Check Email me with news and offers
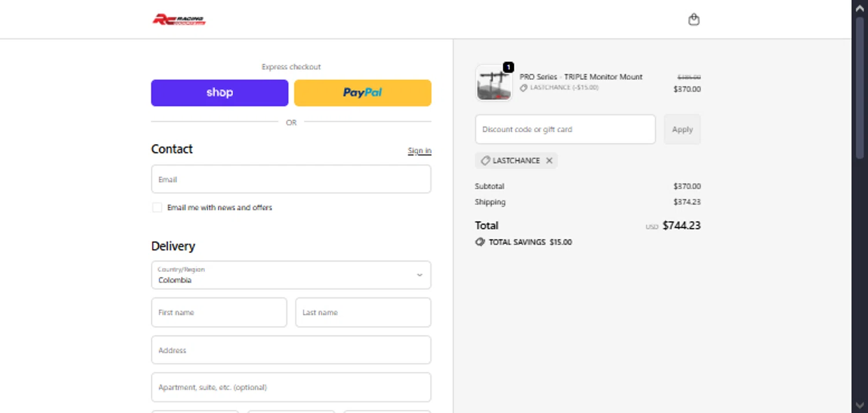This screenshot has width=868, height=413. (x=157, y=208)
